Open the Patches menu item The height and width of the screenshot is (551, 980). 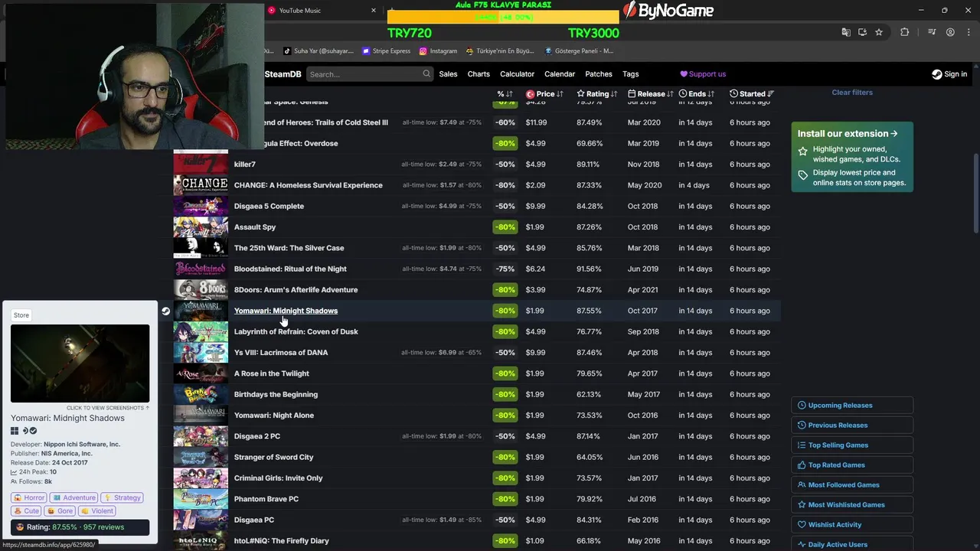coord(599,74)
